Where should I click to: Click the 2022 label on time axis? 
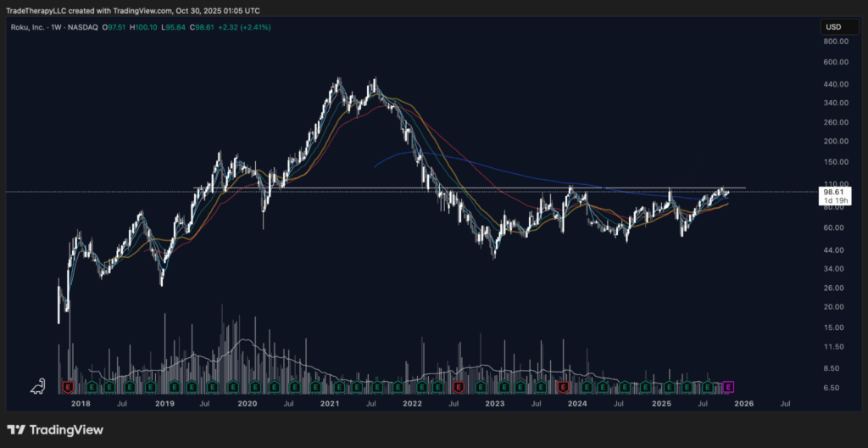coord(412,405)
